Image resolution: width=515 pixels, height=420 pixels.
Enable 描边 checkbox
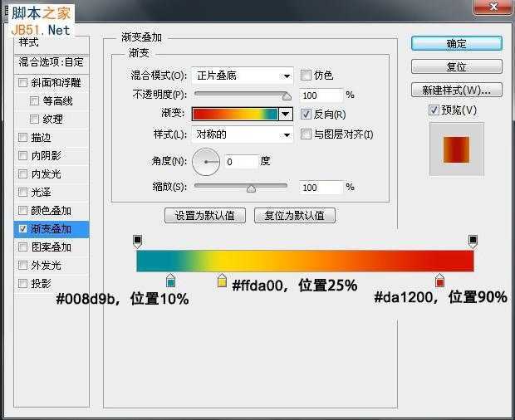click(22, 137)
